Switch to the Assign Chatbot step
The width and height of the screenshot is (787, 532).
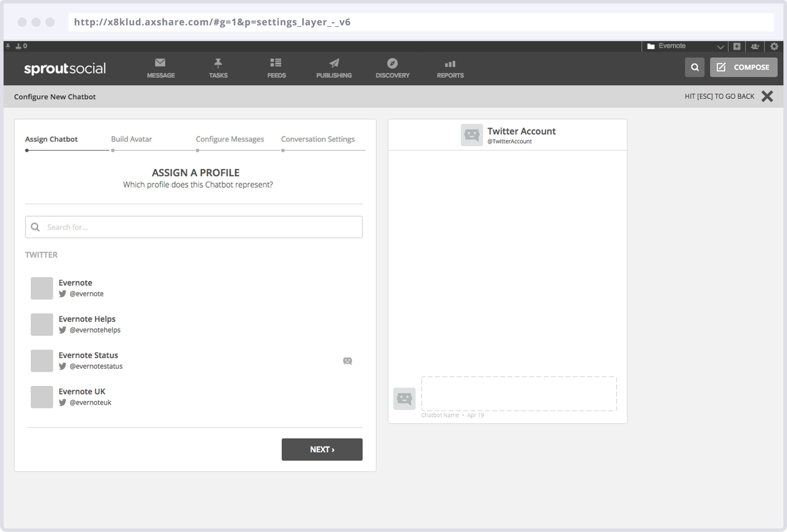click(51, 139)
